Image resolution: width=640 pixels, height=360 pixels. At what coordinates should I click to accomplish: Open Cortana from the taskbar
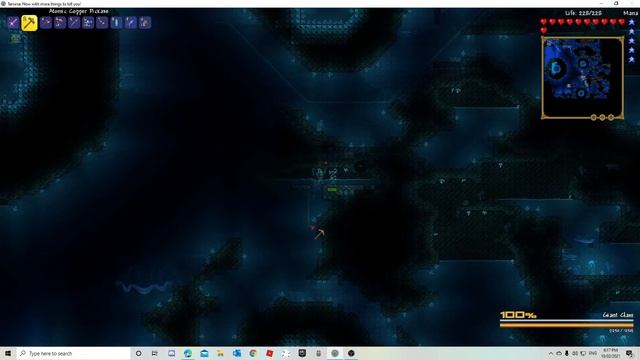[x=138, y=353]
